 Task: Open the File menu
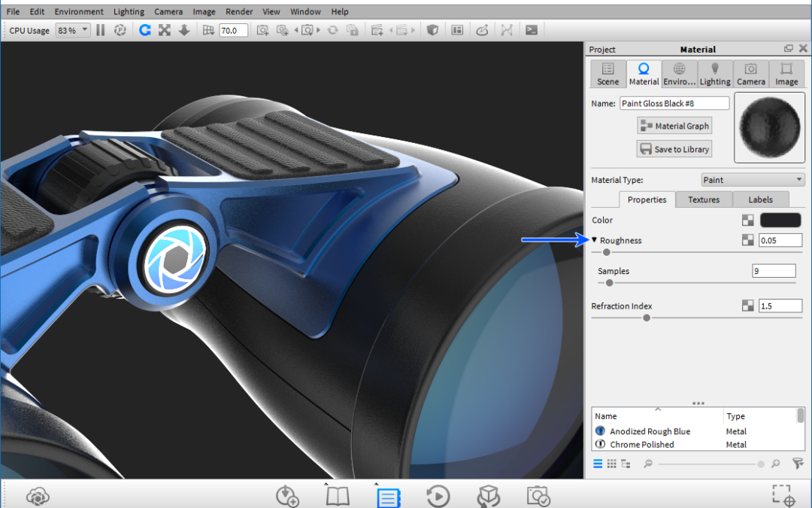(x=13, y=11)
